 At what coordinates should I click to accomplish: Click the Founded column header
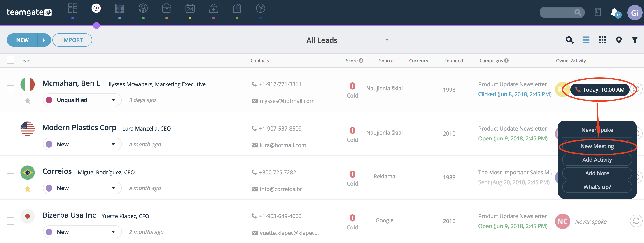click(453, 61)
